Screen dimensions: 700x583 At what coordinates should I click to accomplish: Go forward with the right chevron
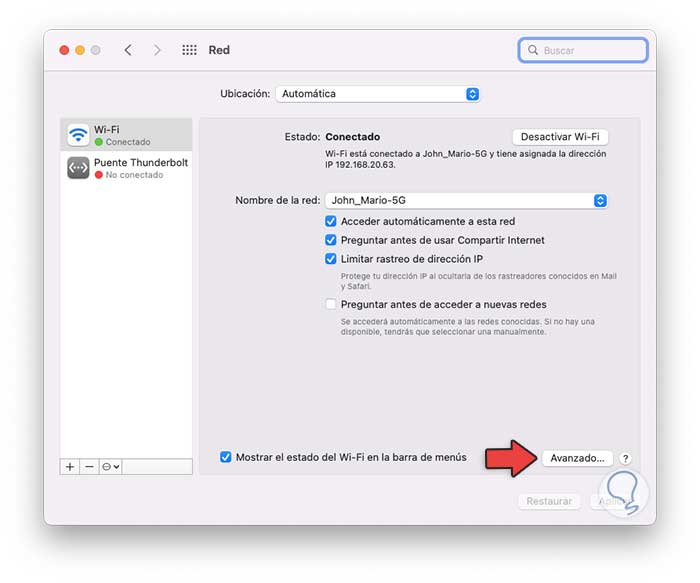click(x=157, y=50)
